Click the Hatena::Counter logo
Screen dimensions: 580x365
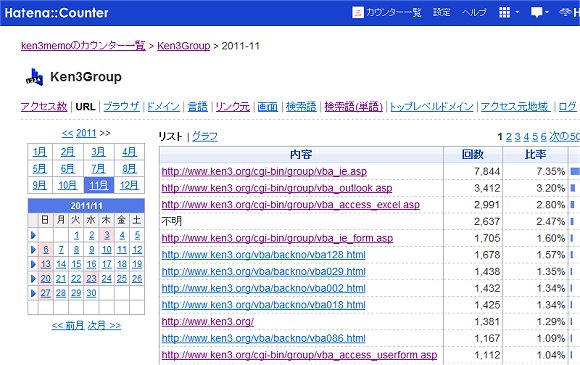[57, 13]
